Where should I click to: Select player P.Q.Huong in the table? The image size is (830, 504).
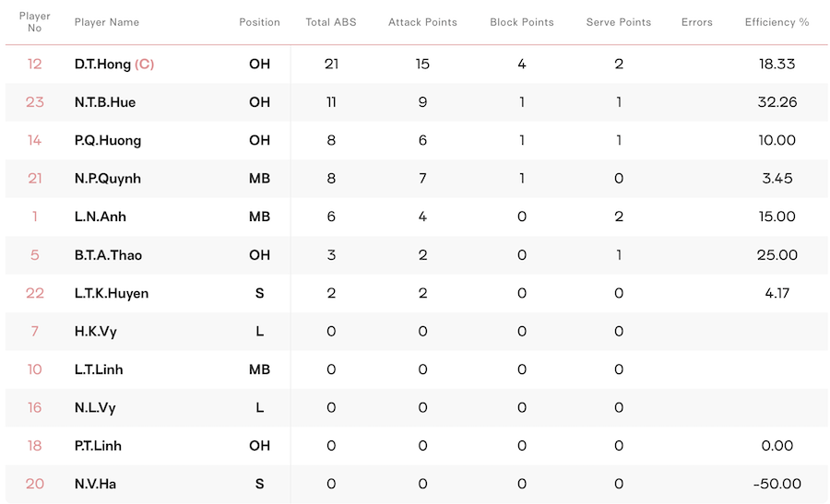[x=108, y=141]
